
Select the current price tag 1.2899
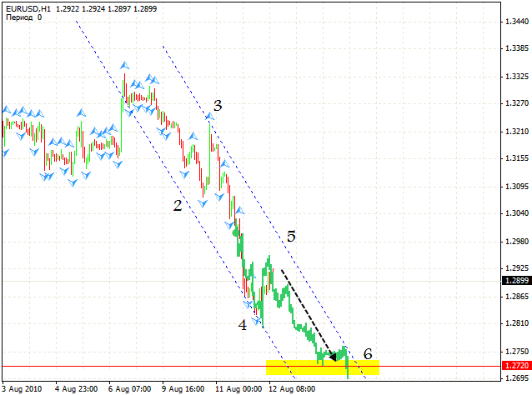(x=516, y=280)
